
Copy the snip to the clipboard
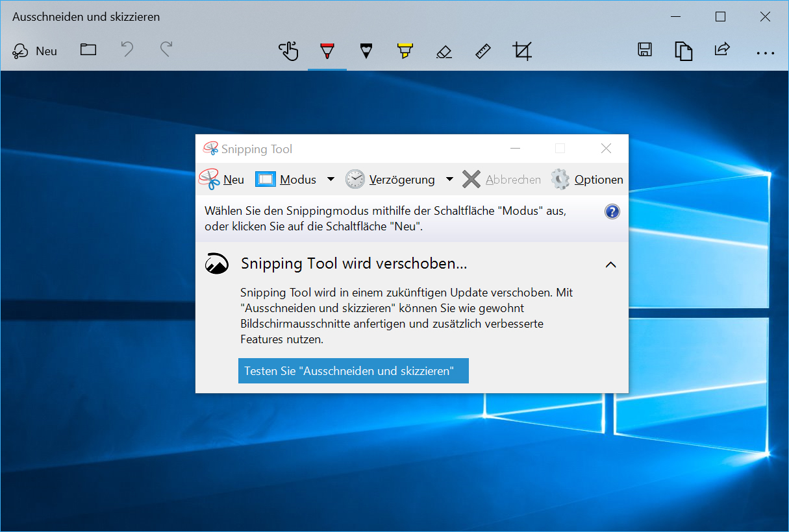(x=683, y=51)
